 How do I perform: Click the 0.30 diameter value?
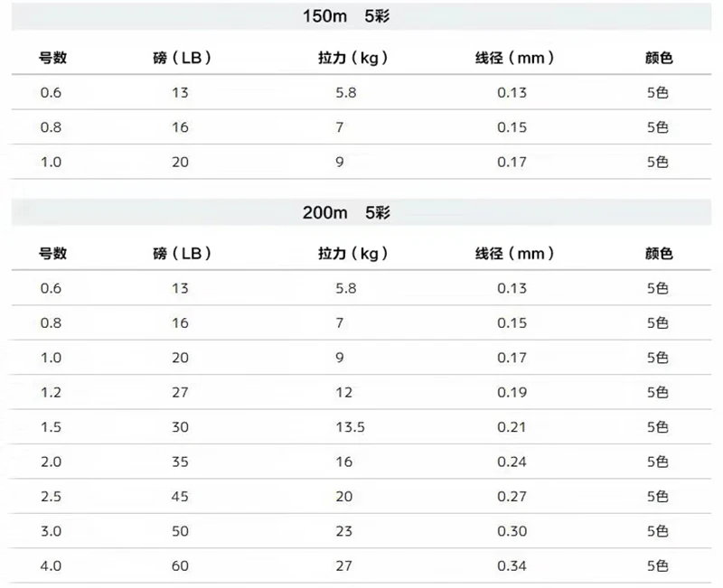[512, 531]
